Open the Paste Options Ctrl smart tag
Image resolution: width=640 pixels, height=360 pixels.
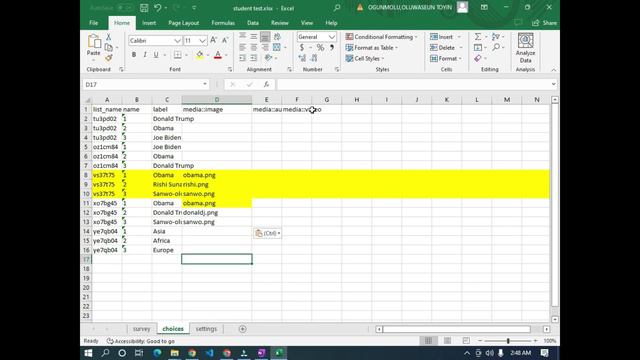[267, 233]
